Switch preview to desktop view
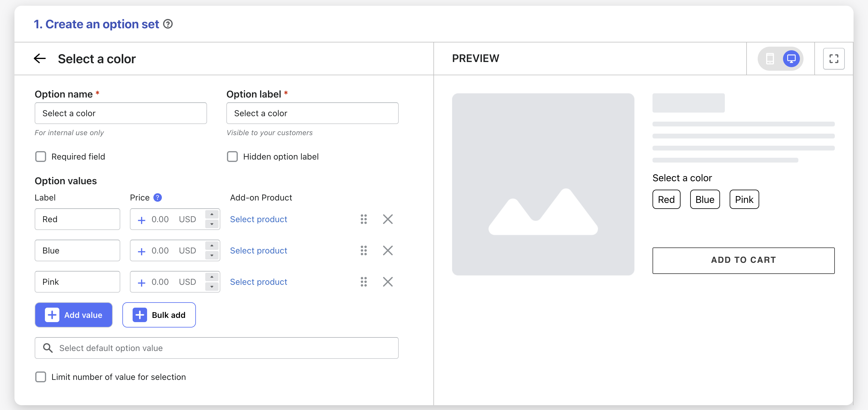The height and width of the screenshot is (410, 868). pos(791,59)
